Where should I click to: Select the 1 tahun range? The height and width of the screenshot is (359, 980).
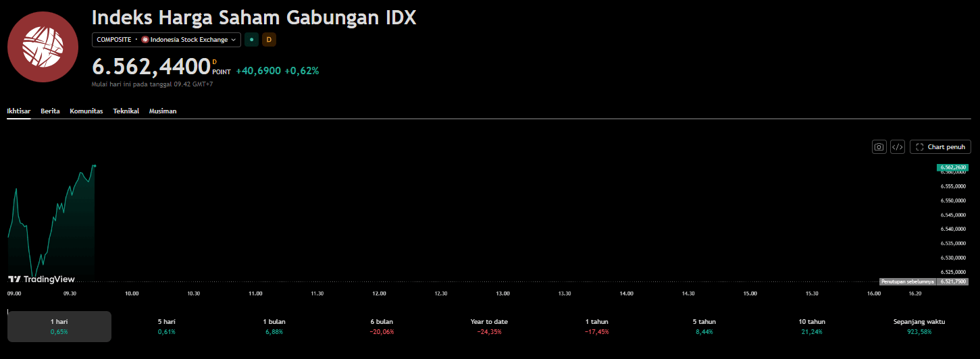pos(596,327)
